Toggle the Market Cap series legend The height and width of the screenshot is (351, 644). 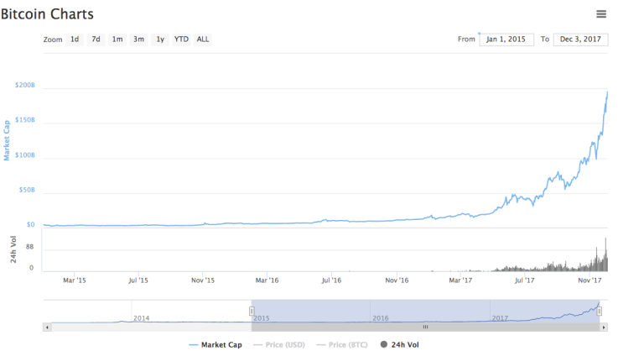[216, 345]
